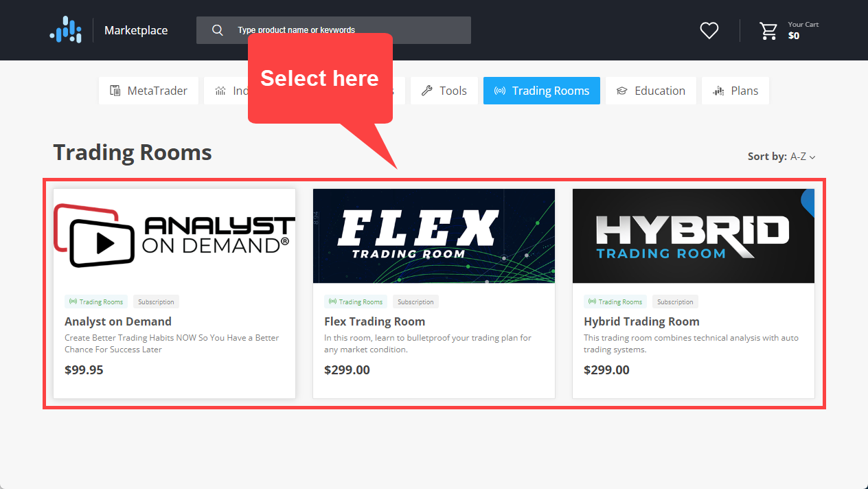Click the Flex Trading Room title
The height and width of the screenshot is (489, 868).
click(375, 321)
